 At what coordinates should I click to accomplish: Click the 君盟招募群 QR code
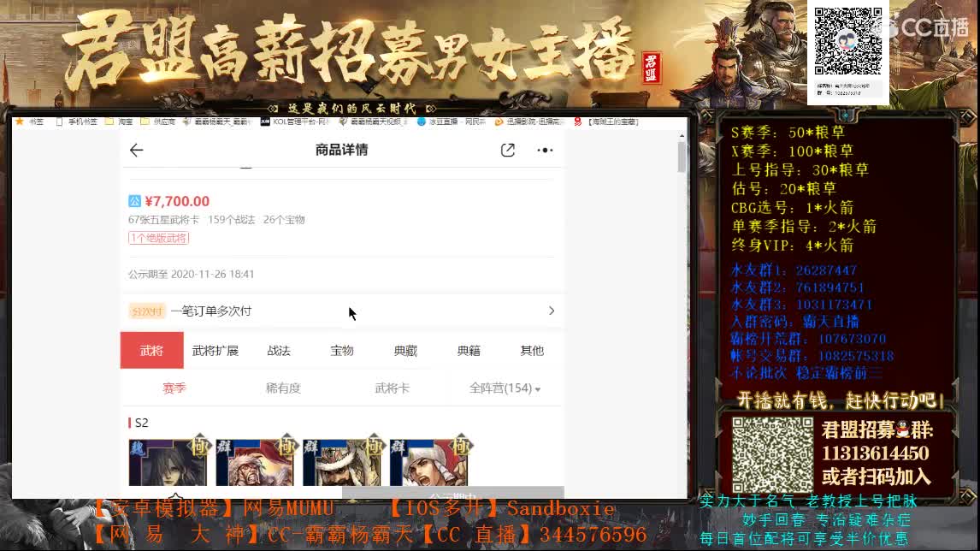coord(772,454)
